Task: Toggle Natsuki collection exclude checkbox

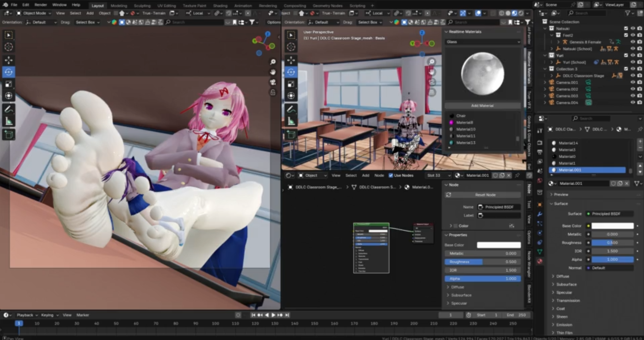Action: [x=626, y=28]
